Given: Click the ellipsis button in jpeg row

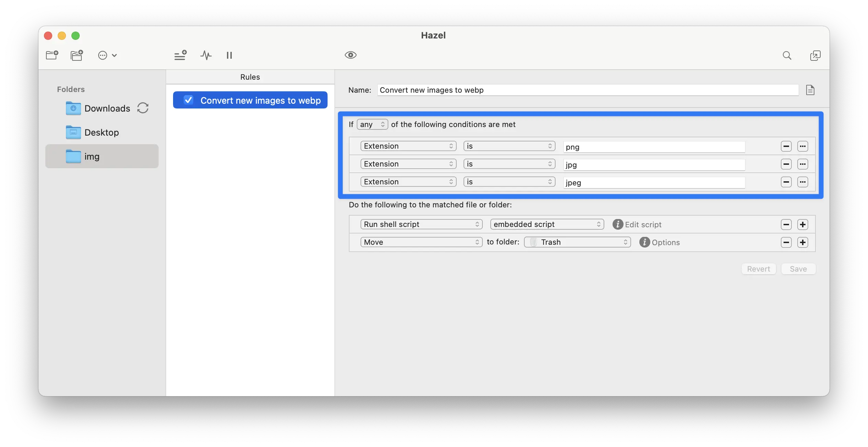Looking at the screenshot, I should (x=803, y=182).
